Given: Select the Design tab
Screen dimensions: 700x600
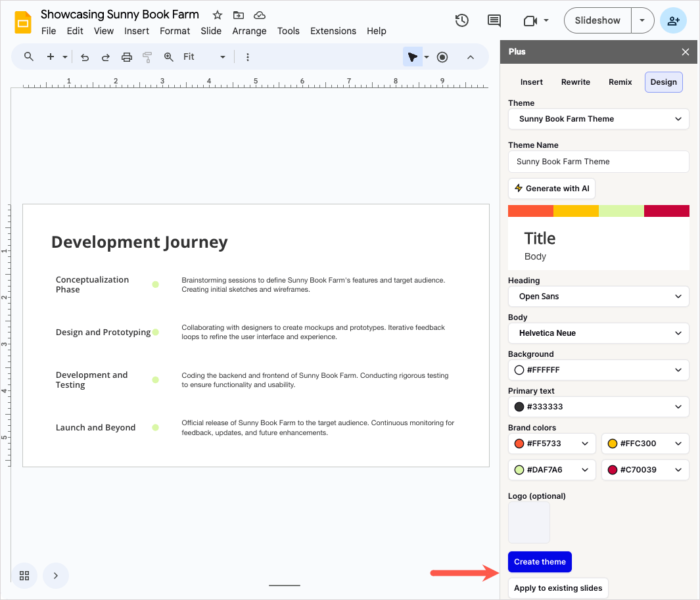Looking at the screenshot, I should [x=663, y=82].
